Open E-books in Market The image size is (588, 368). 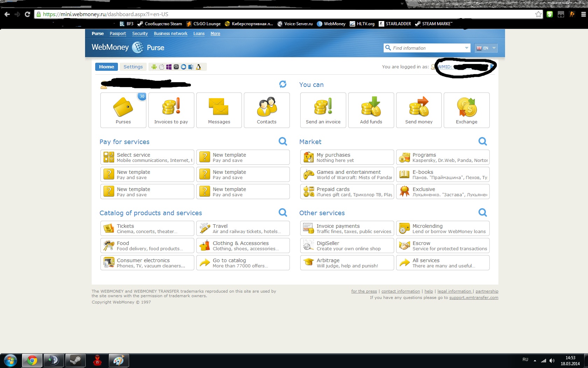point(443,174)
